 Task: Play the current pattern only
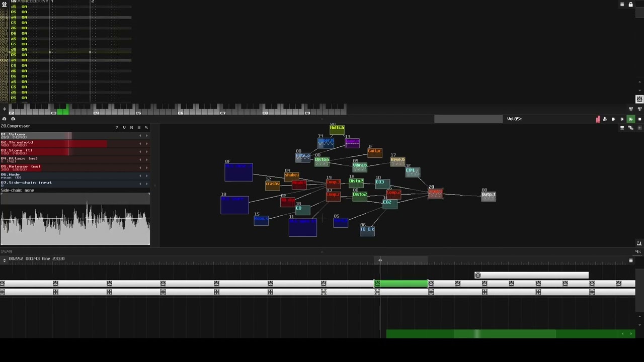(613, 119)
